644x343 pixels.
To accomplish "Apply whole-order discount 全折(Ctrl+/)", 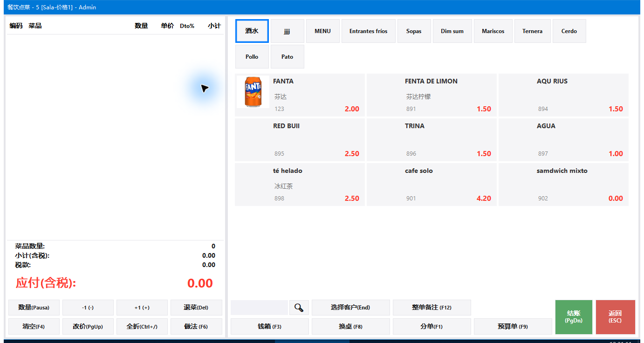I will (x=142, y=327).
